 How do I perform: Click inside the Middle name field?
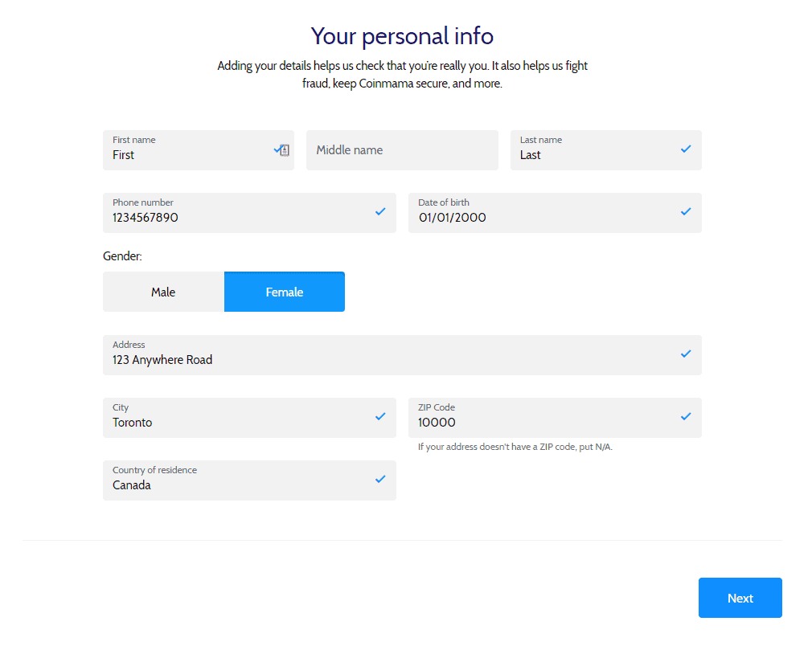pos(402,150)
